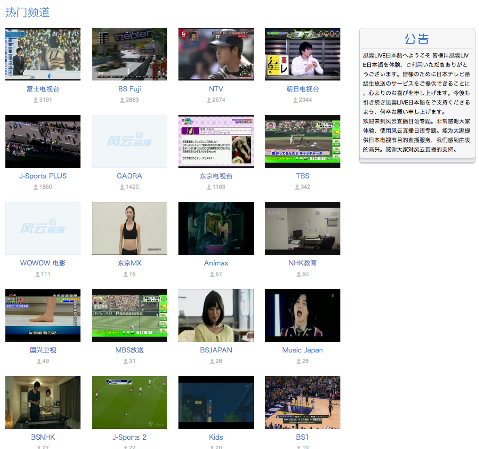
Task: Click the 东京MX title link
Action: pyautogui.click(x=129, y=263)
